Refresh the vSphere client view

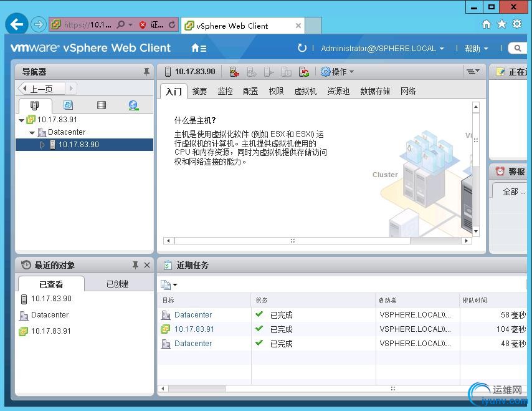tap(302, 48)
